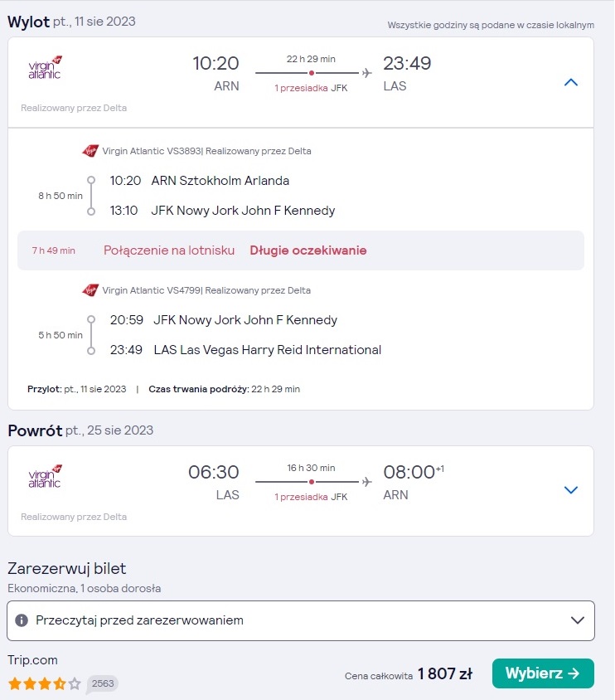The image size is (615, 700).
Task: Click the outbound 10:20 ARN departure time
Action: pyautogui.click(x=215, y=63)
